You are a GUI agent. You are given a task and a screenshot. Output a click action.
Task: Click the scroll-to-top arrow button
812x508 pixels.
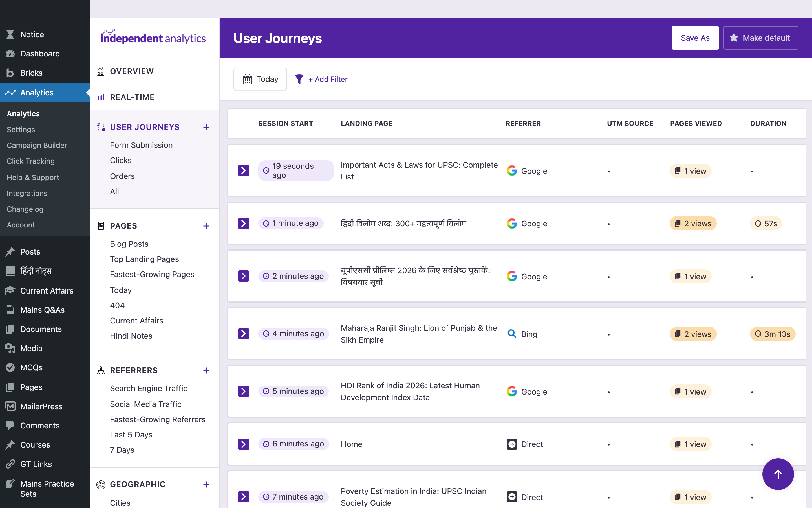pyautogui.click(x=778, y=474)
